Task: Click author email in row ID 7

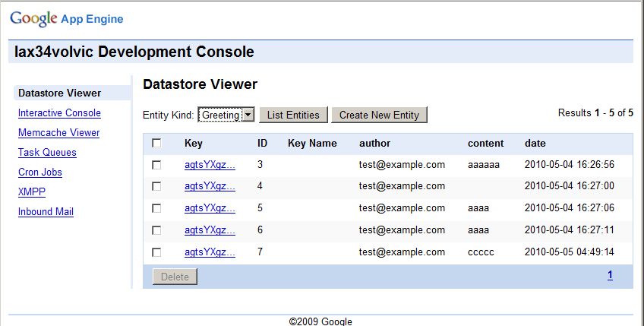Action: click(402, 252)
